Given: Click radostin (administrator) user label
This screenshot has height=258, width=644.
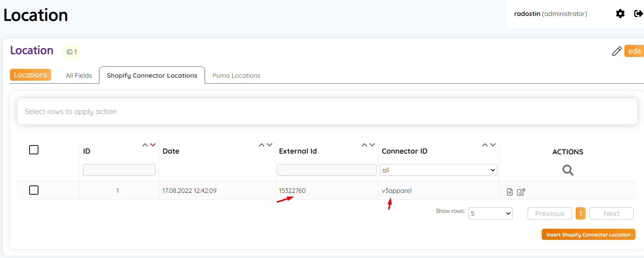Looking at the screenshot, I should pyautogui.click(x=551, y=14).
